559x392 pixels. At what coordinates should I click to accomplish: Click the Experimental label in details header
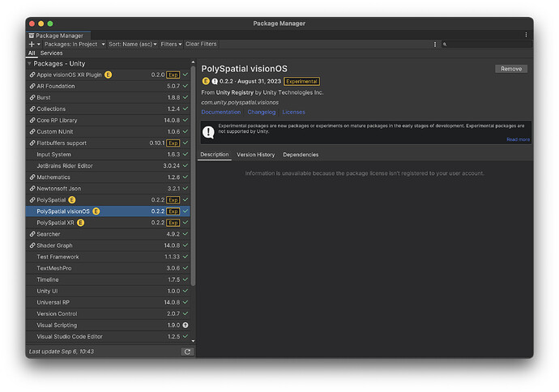coord(301,81)
